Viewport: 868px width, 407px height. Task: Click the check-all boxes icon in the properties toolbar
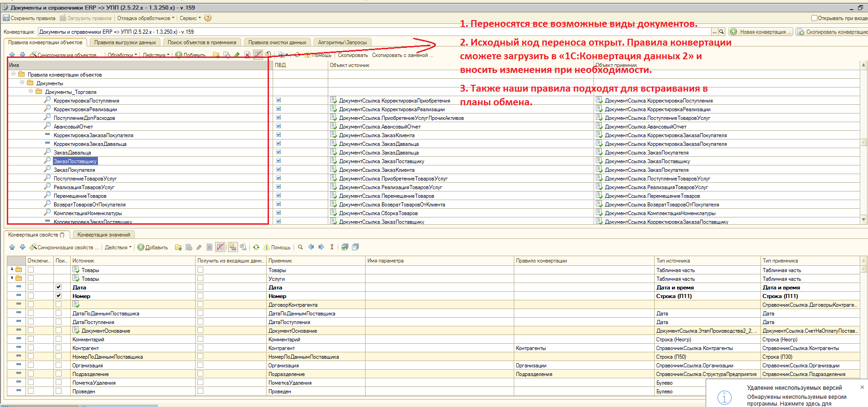[345, 247]
